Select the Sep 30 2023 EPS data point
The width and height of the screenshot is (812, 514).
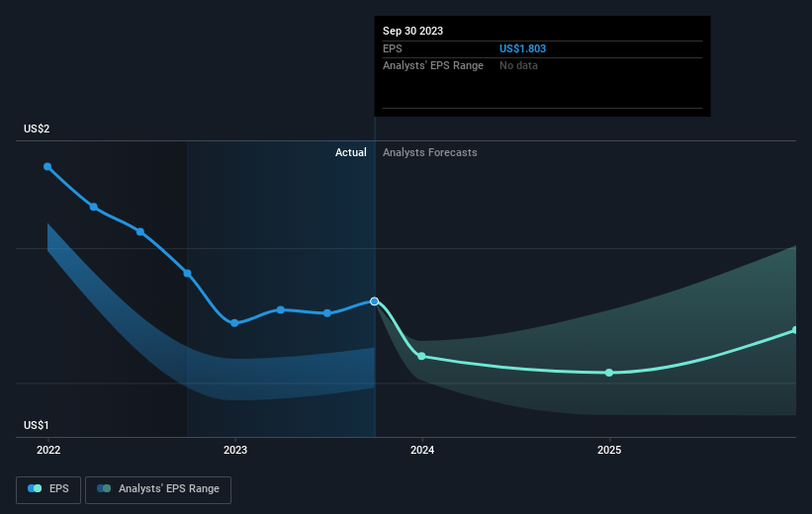pos(375,301)
